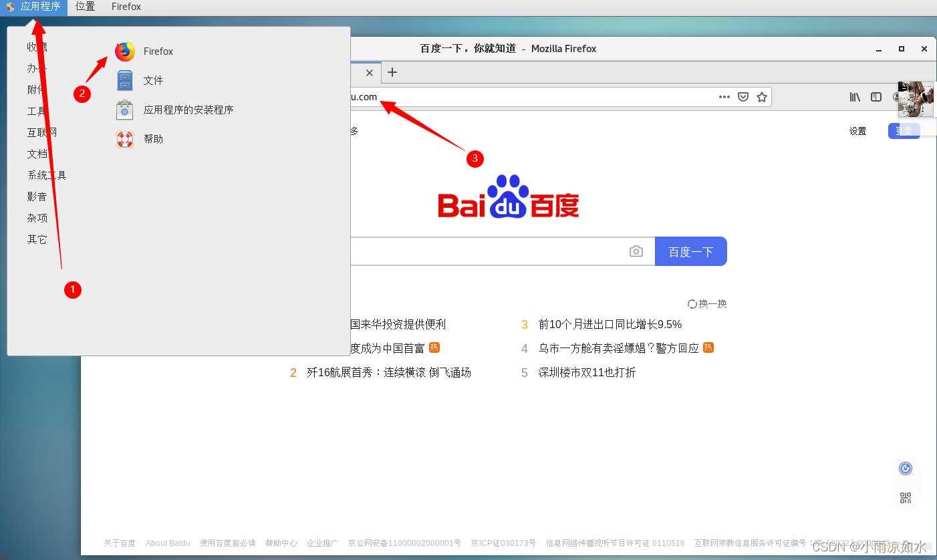Viewport: 937px width, 560px height.
Task: Click the camera image-search icon
Action: (x=636, y=251)
